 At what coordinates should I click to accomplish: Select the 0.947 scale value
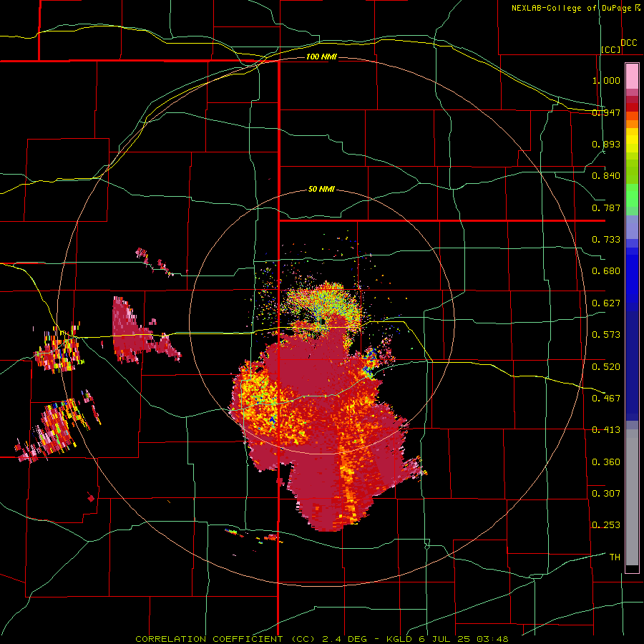point(606,112)
